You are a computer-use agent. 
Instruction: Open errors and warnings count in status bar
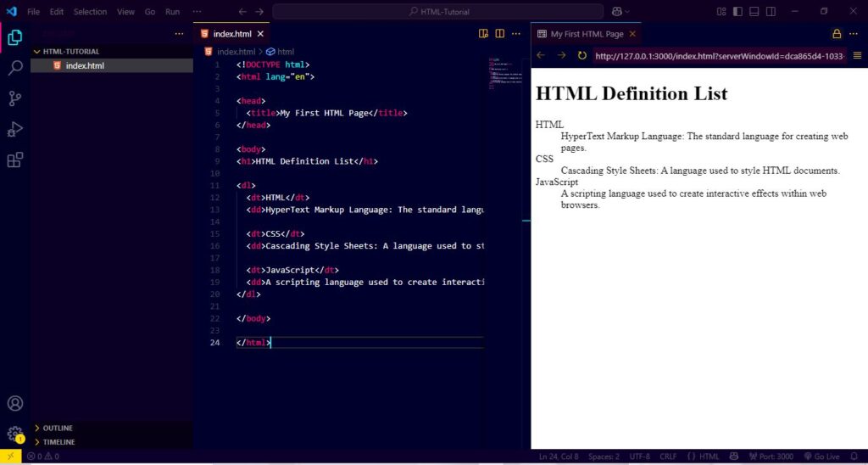pyautogui.click(x=43, y=457)
